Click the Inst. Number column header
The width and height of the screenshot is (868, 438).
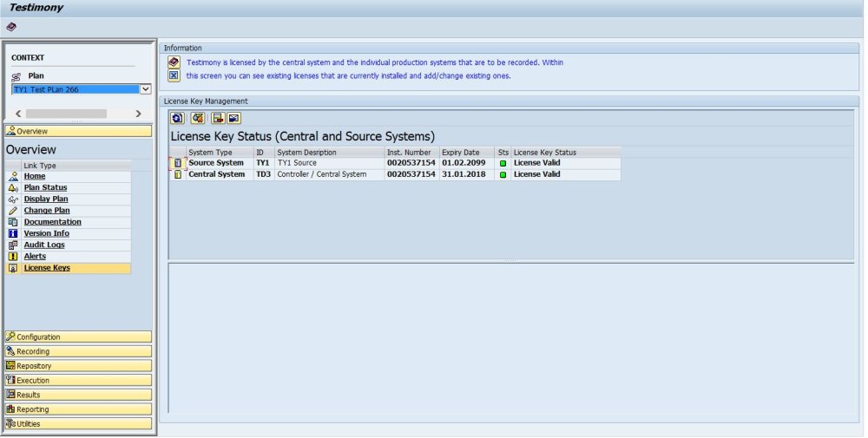click(x=411, y=152)
